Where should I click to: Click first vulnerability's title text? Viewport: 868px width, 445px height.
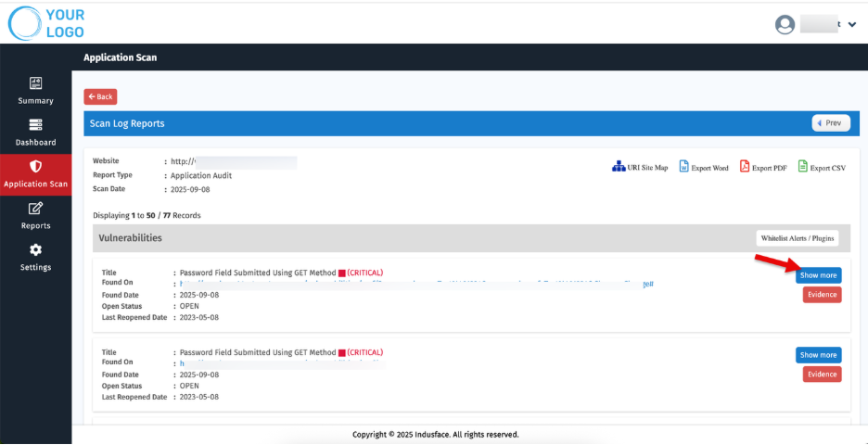pos(258,273)
